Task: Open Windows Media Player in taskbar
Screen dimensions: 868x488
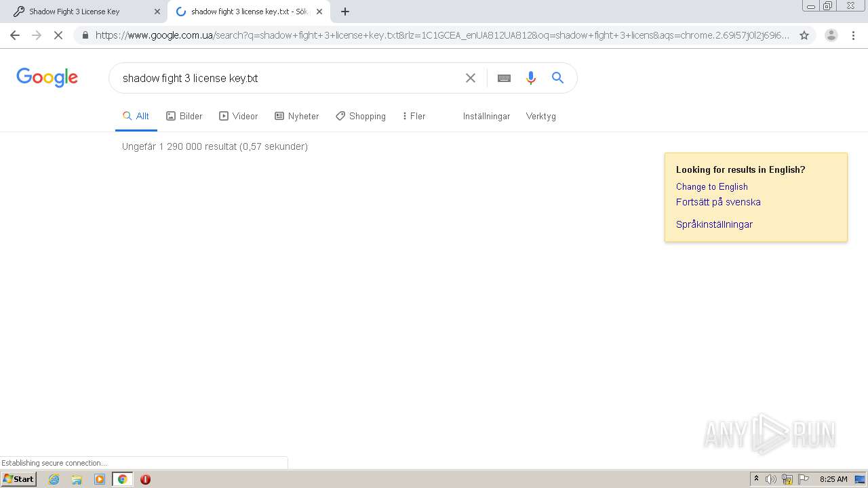Action: 100,479
